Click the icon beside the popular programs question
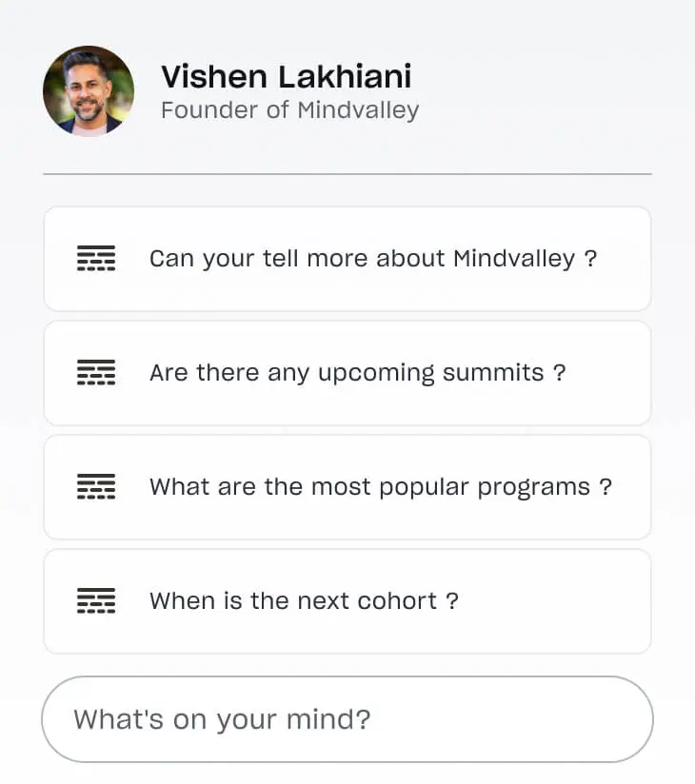The image size is (695, 784). click(95, 487)
